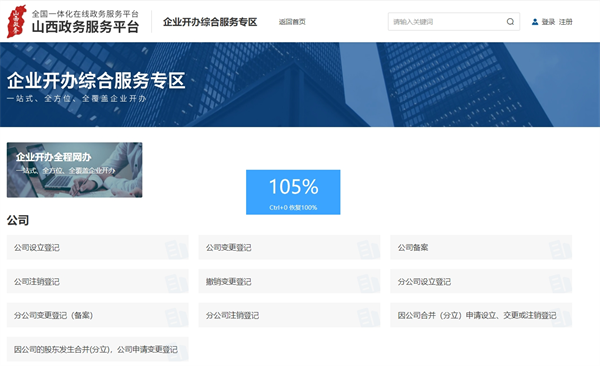Open the 企业开办综合服务专区 header title
Image resolution: width=600 pixels, height=366 pixels.
pyautogui.click(x=210, y=22)
